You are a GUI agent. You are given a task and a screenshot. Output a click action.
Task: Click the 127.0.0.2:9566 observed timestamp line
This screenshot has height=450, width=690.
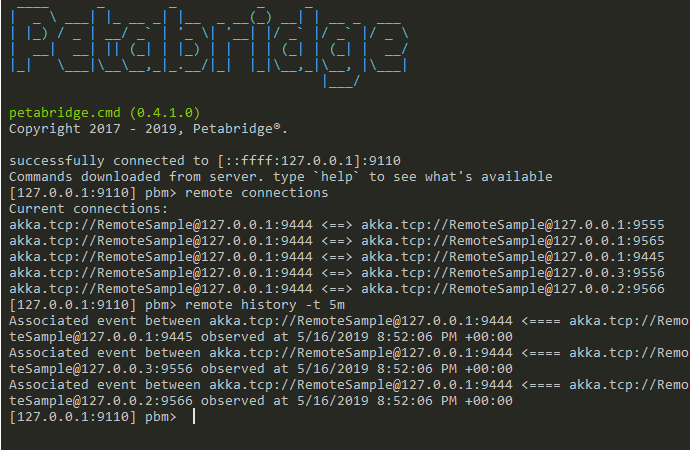click(x=261, y=401)
